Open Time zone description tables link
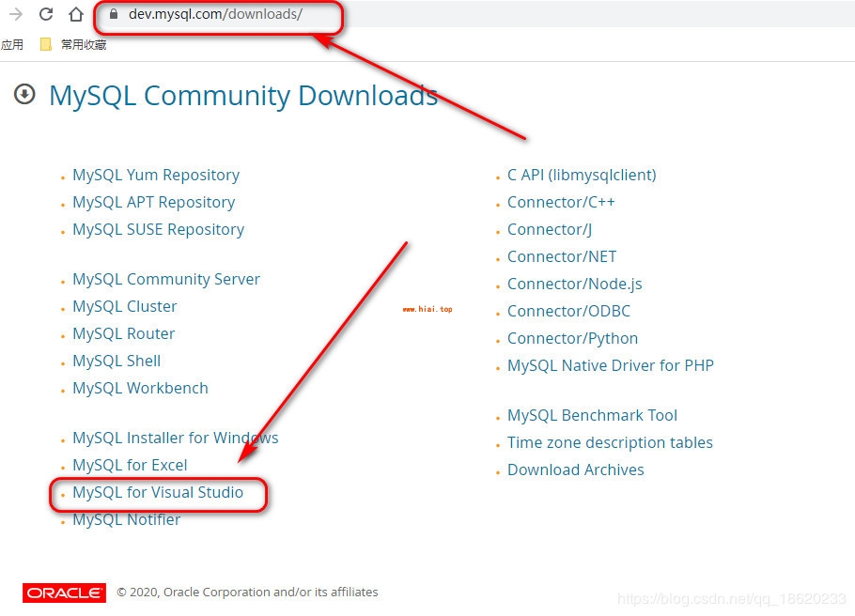 [610, 442]
